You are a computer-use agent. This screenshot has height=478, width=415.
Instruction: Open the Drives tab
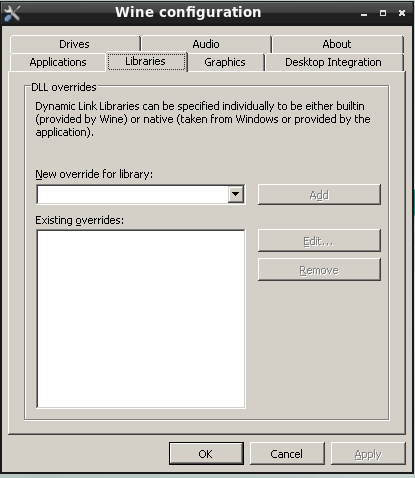[75, 44]
